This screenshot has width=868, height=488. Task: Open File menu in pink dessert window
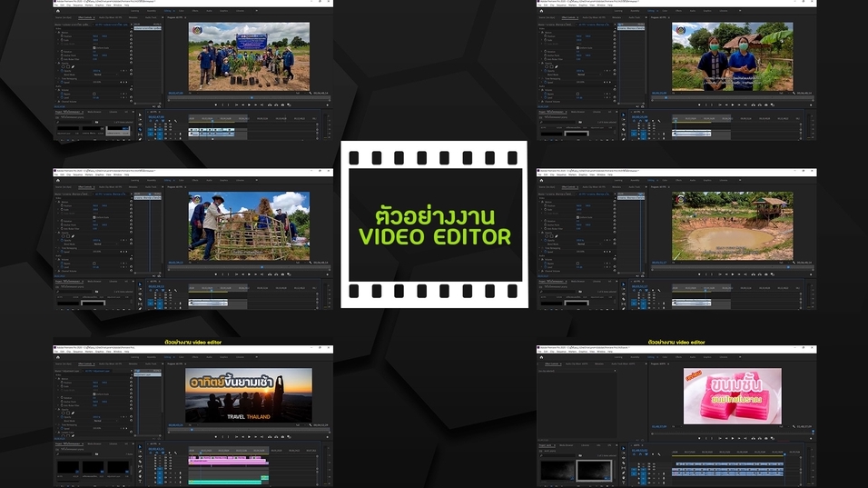[x=539, y=351]
